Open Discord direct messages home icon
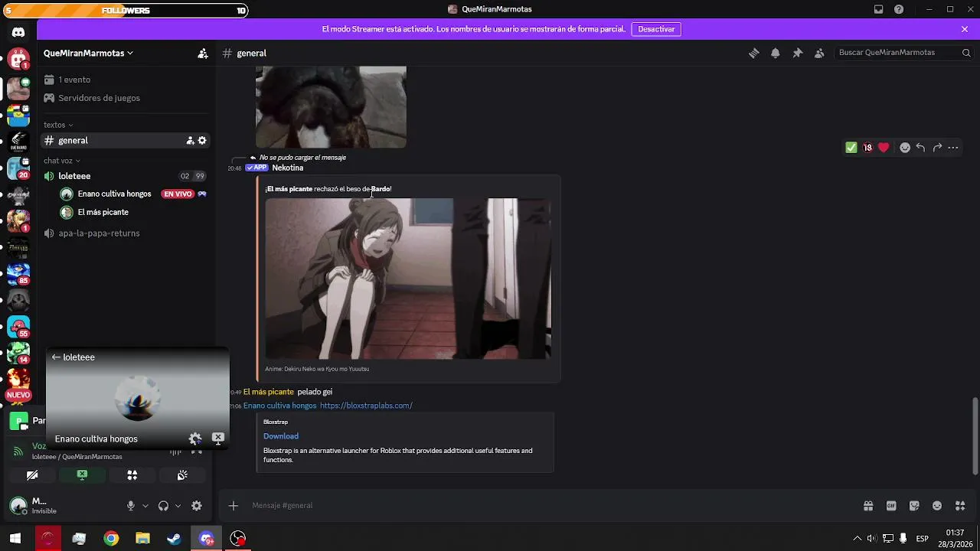Image resolution: width=980 pixels, height=551 pixels. [18, 32]
